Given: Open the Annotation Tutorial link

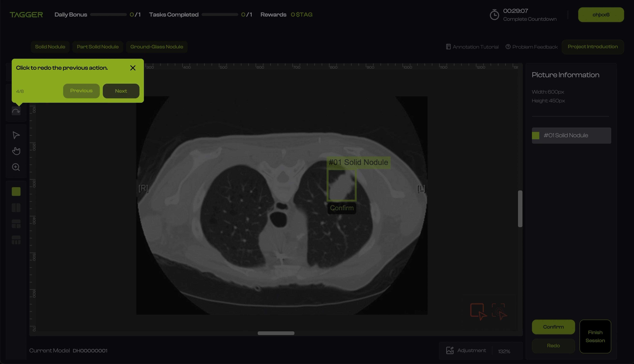Looking at the screenshot, I should click(x=472, y=47).
